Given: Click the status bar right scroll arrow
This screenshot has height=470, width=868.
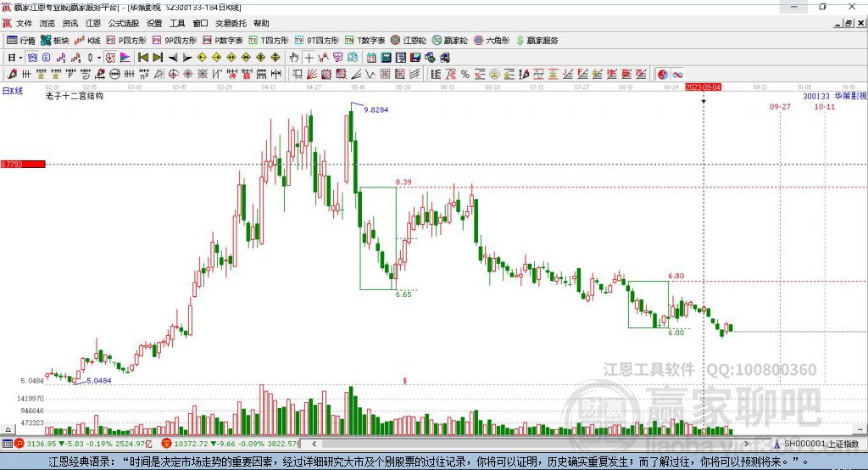Looking at the screenshot, I should point(746,444).
